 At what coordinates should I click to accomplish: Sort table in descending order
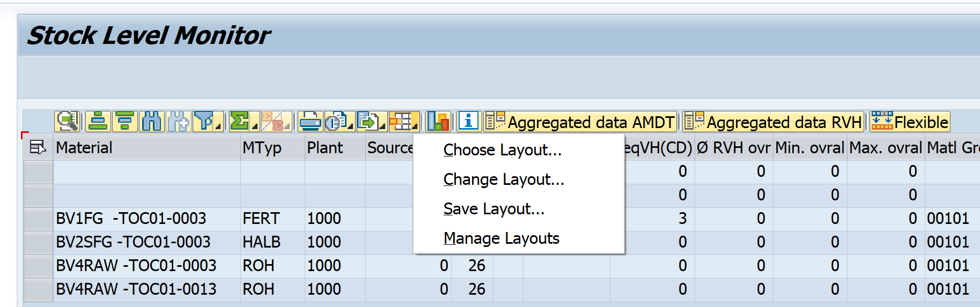pyautogui.click(x=125, y=122)
